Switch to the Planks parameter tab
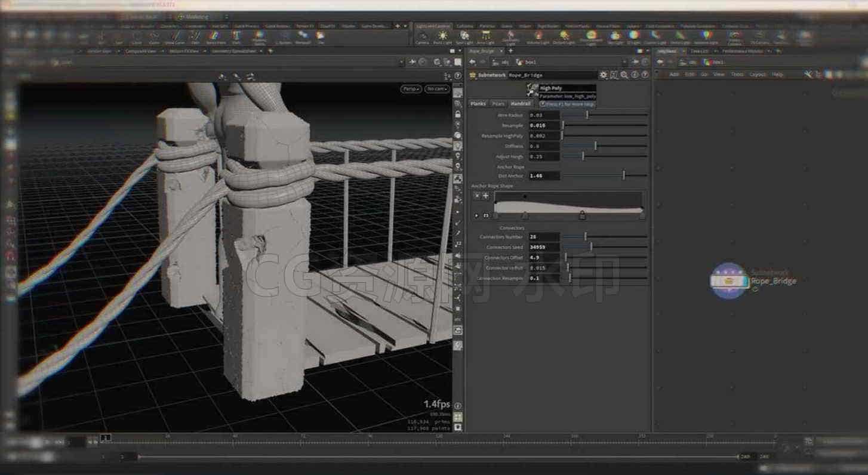 pyautogui.click(x=478, y=104)
